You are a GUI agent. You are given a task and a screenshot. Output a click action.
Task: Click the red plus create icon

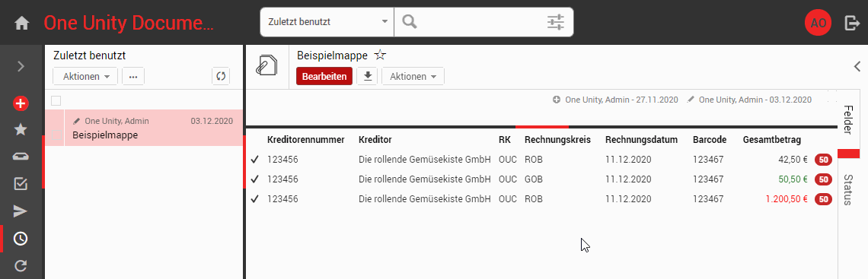point(21,103)
